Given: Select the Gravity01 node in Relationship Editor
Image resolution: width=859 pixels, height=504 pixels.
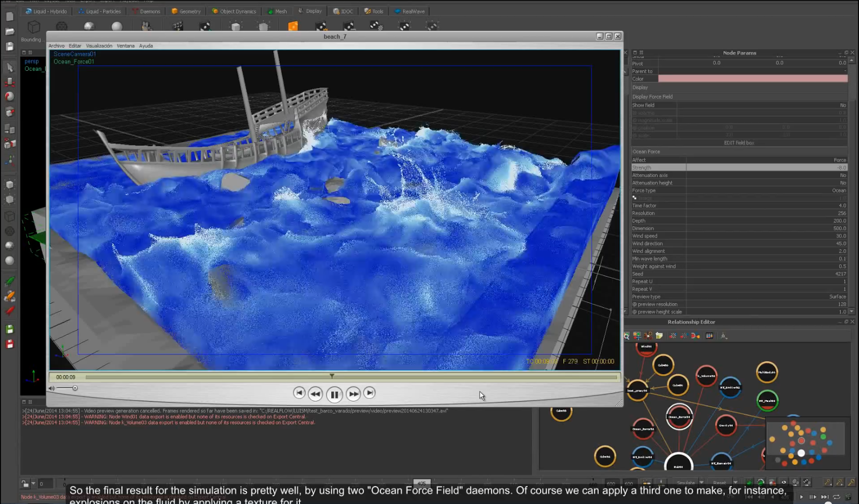Looking at the screenshot, I should (726, 426).
